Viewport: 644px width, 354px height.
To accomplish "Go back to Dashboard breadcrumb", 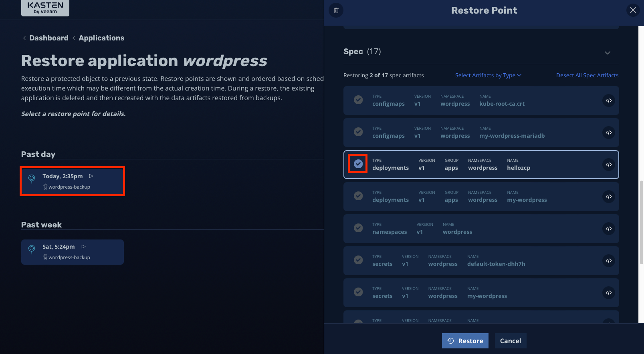I will pos(49,38).
